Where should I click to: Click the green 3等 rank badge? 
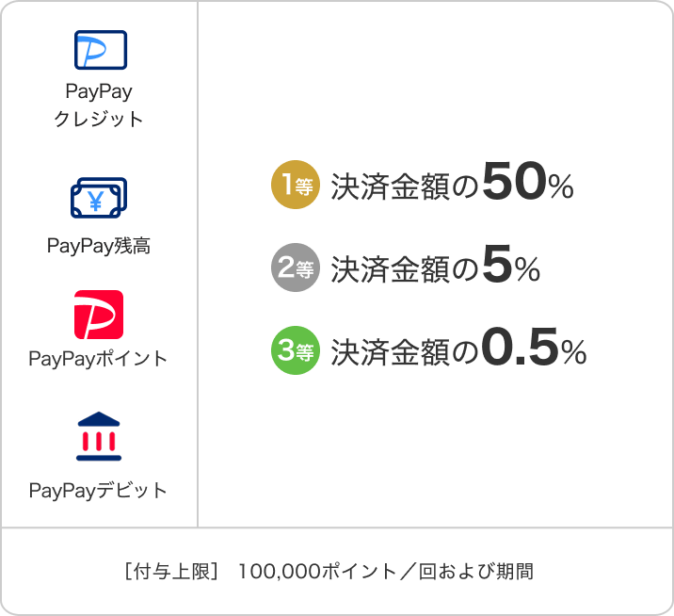296,351
